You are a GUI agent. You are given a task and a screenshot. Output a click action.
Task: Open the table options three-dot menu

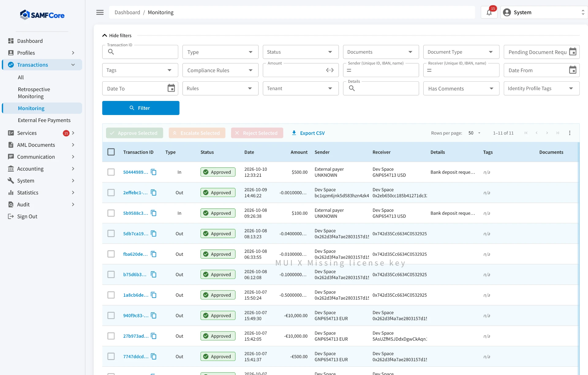[570, 133]
